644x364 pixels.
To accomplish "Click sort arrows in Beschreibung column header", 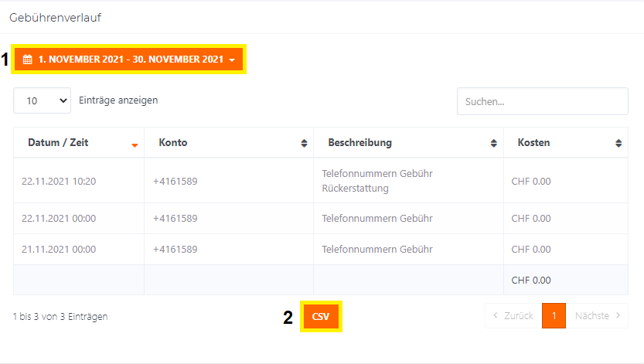I will pyautogui.click(x=494, y=144).
